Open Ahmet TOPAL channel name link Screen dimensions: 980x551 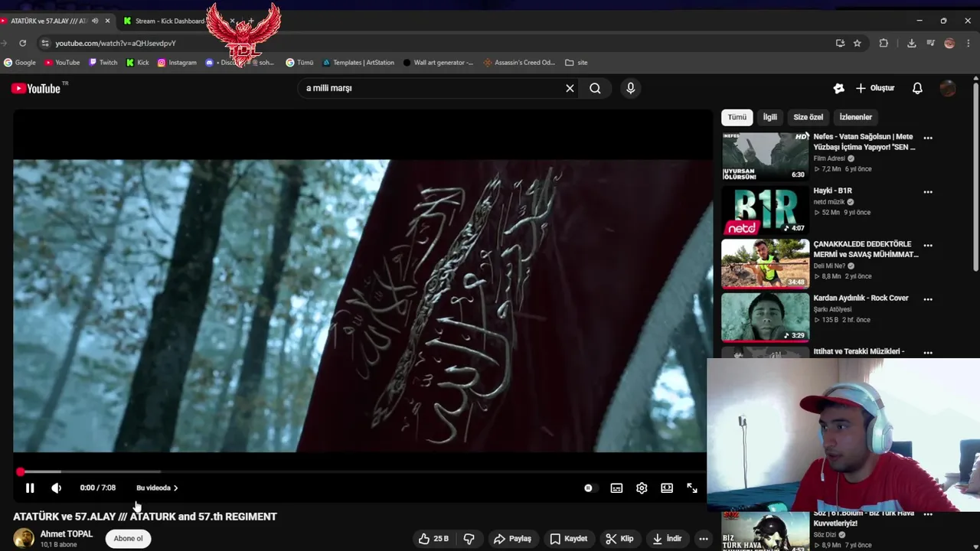point(67,534)
